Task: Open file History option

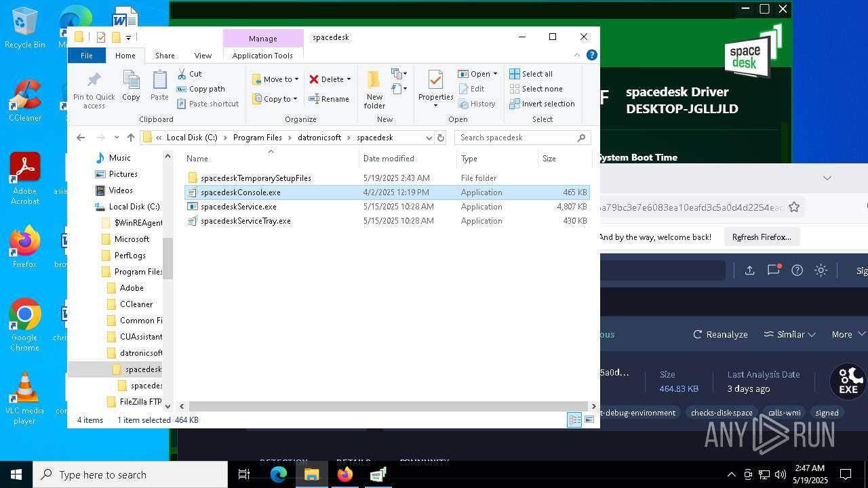Action: pyautogui.click(x=477, y=104)
